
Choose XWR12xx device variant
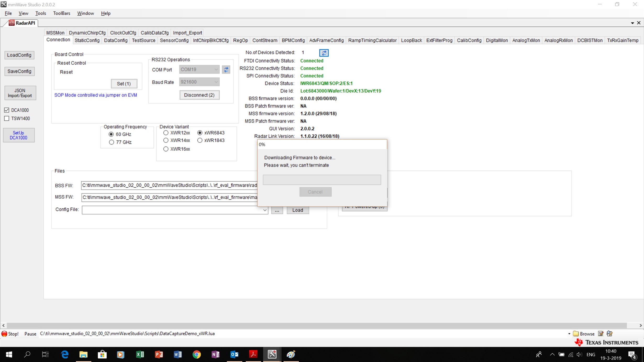pos(166,133)
